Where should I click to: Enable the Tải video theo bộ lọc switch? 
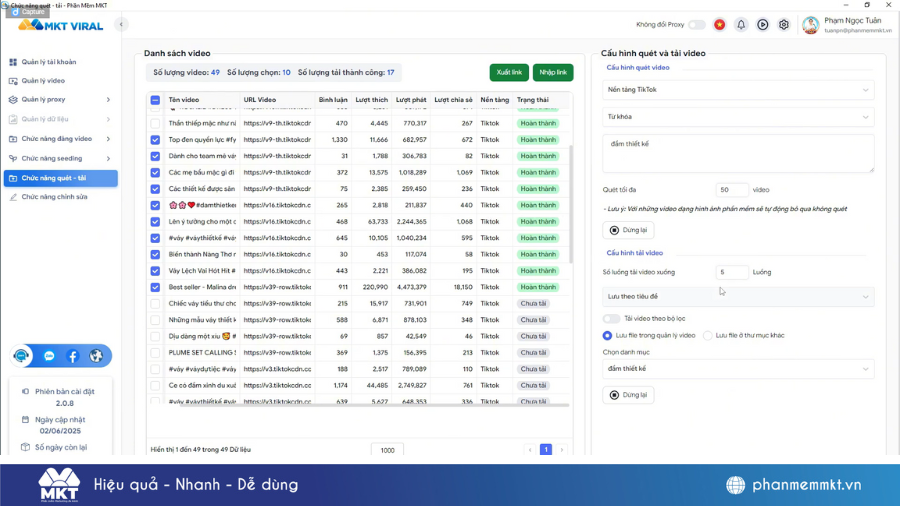point(611,318)
